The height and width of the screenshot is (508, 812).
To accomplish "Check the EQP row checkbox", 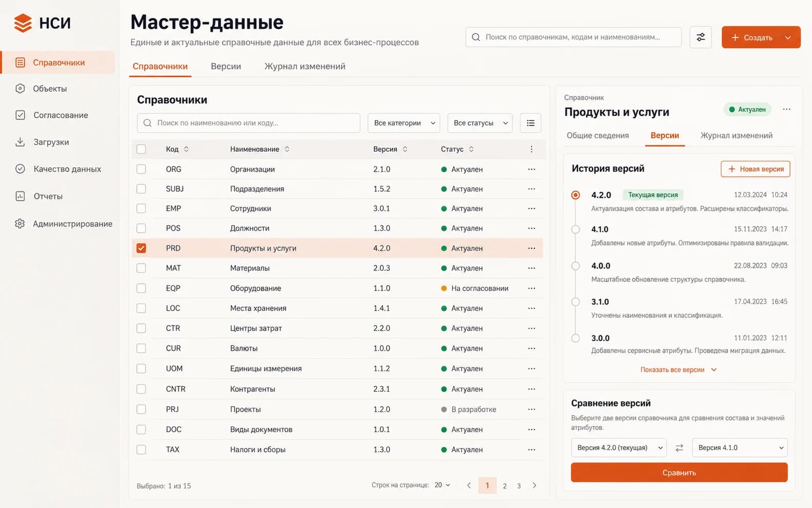I will pos(141,288).
